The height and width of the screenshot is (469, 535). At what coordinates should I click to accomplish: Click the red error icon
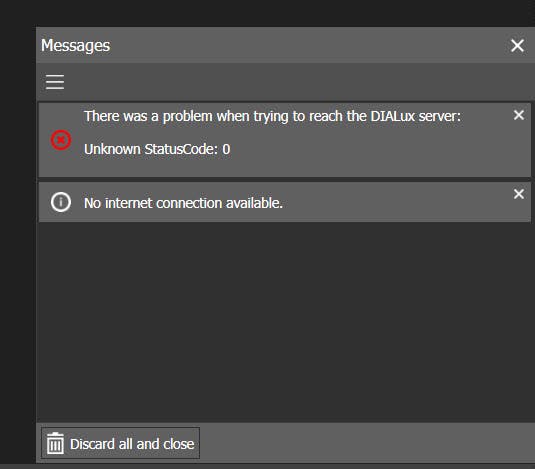click(x=61, y=140)
